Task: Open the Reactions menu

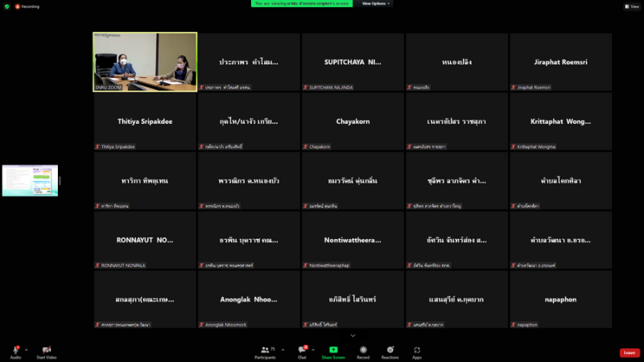Action: pyautogui.click(x=390, y=350)
